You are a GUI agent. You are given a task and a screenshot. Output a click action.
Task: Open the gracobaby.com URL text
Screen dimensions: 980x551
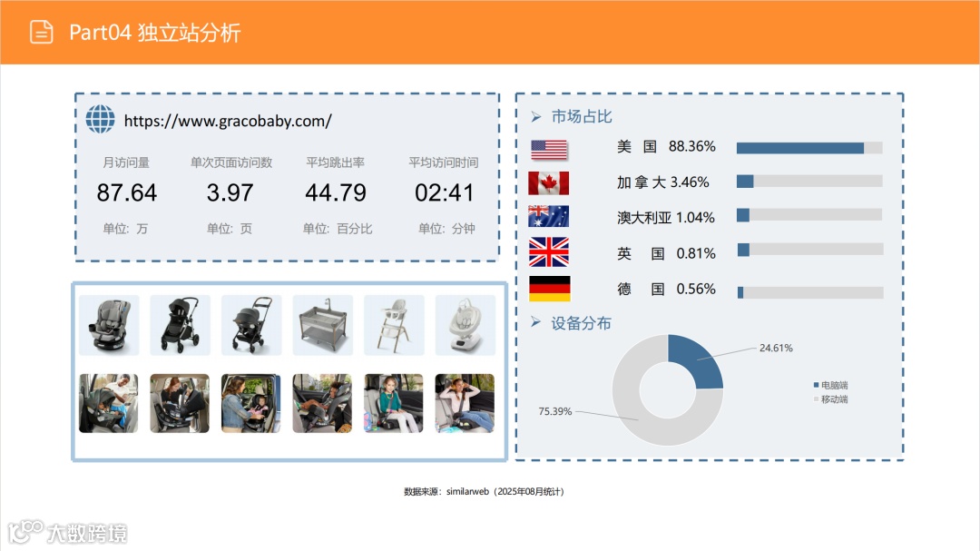pyautogui.click(x=228, y=121)
